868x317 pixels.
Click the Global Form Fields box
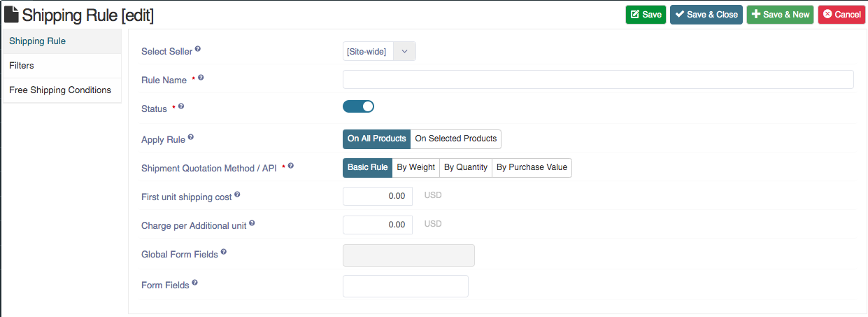tap(408, 255)
